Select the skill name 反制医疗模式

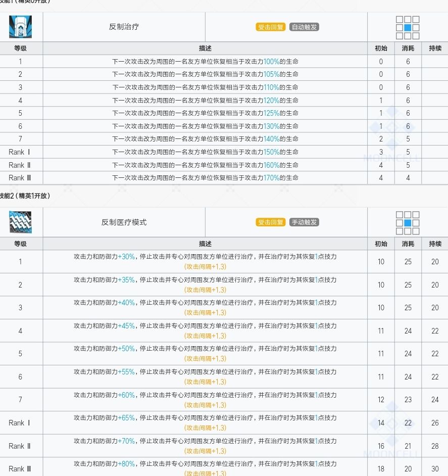pos(124,222)
